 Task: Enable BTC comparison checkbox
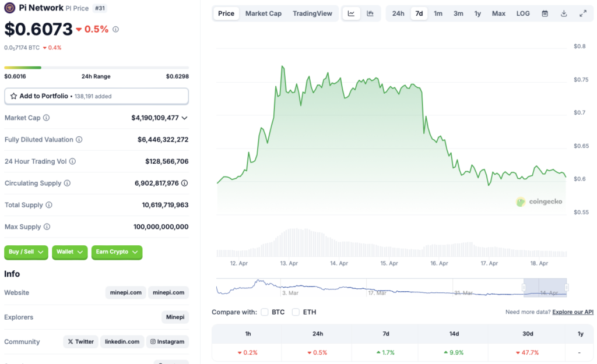point(265,312)
